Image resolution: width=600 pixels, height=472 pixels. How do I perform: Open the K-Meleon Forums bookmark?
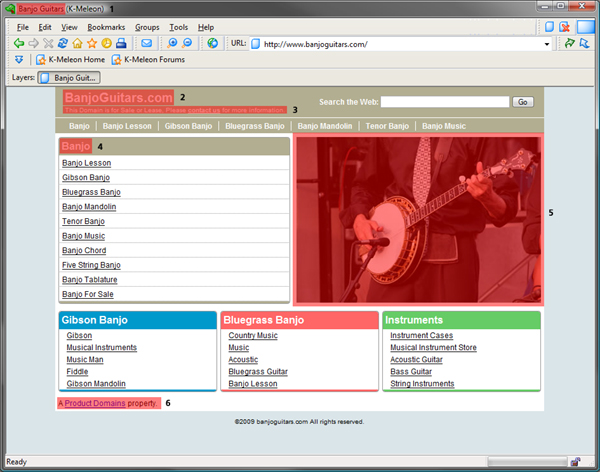pyautogui.click(x=148, y=60)
